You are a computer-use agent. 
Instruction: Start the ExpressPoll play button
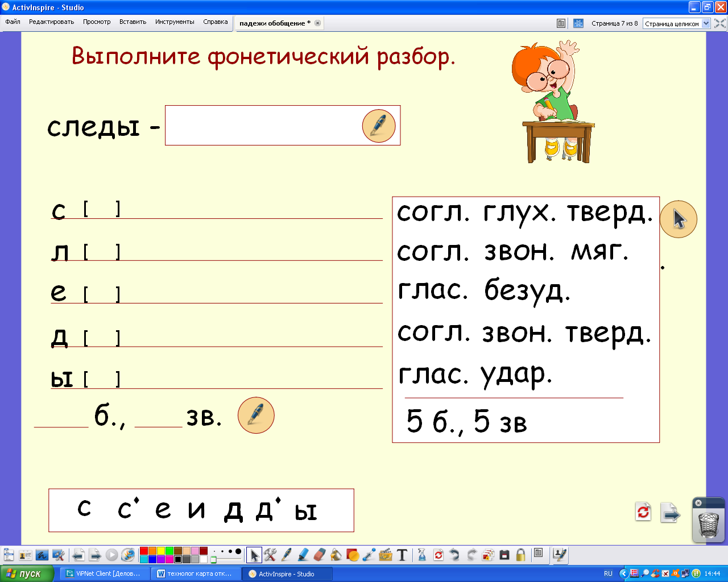(111, 555)
